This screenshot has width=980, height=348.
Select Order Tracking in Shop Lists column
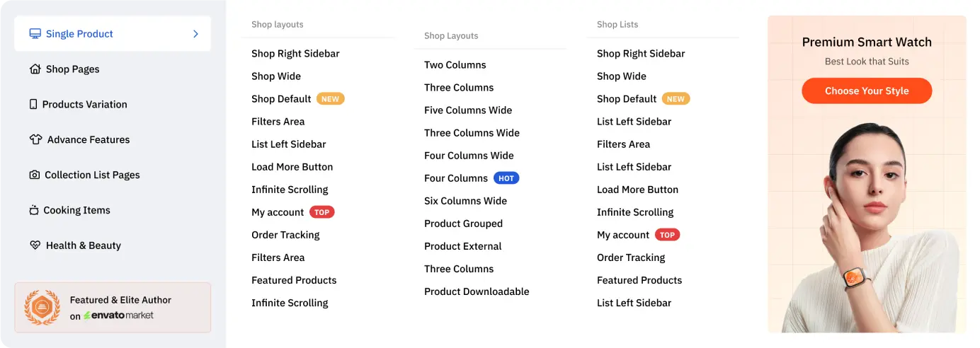[x=631, y=257]
